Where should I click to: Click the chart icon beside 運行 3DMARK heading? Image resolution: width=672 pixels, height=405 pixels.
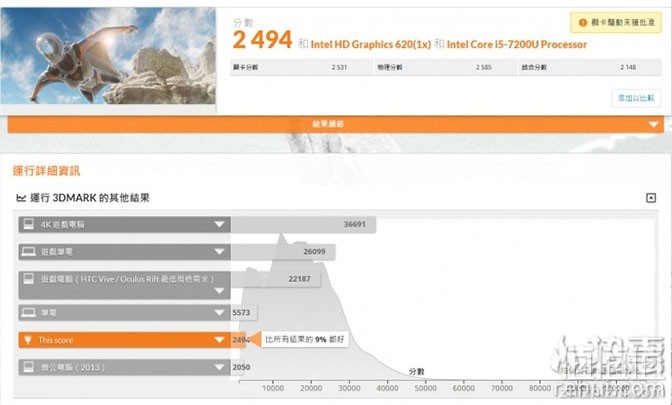21,198
